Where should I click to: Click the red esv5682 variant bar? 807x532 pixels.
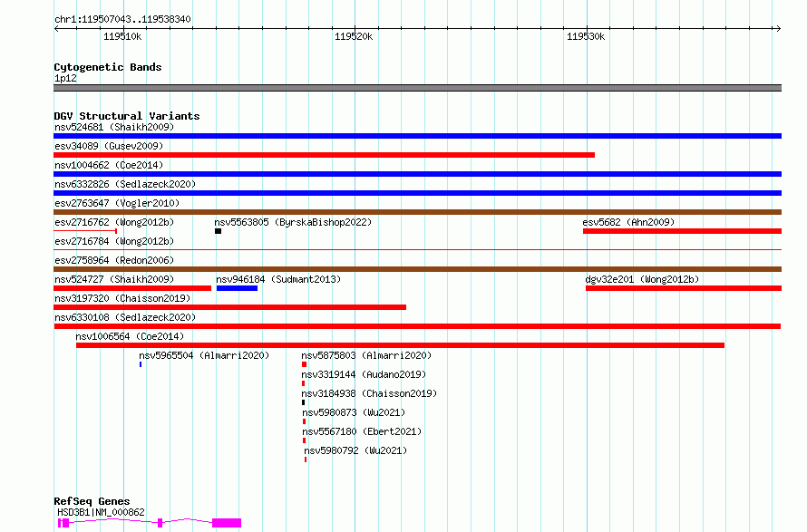pos(682,231)
